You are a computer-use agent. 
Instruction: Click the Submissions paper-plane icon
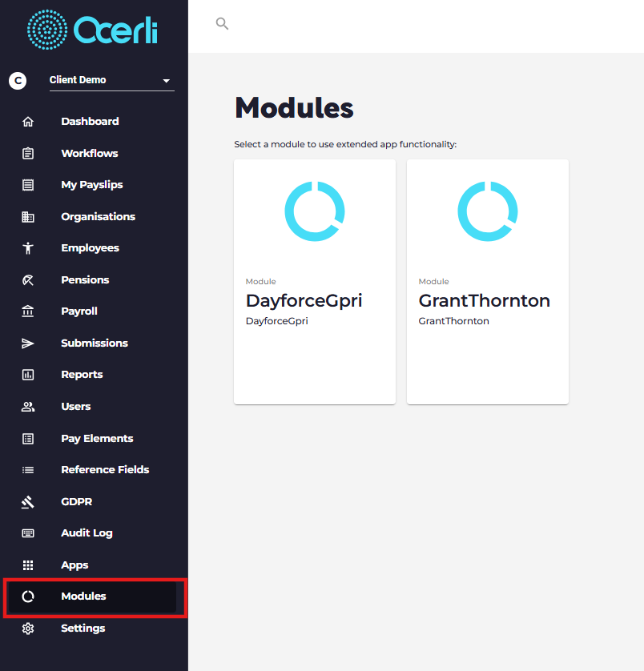(x=28, y=344)
